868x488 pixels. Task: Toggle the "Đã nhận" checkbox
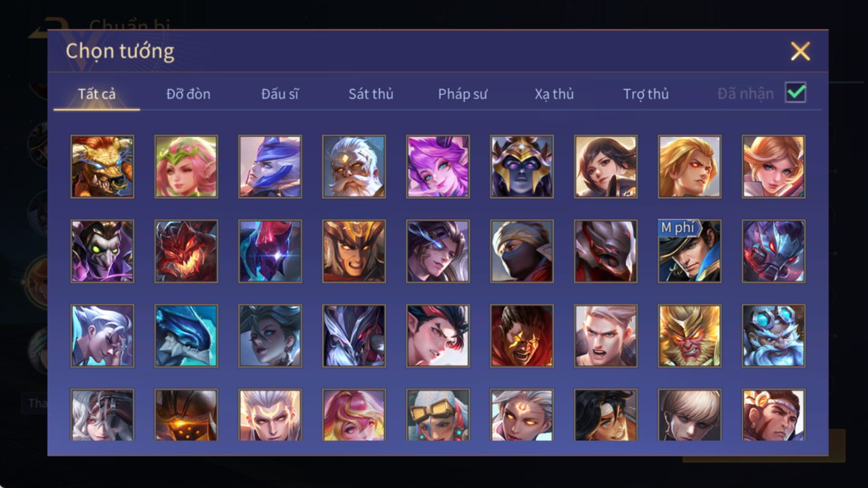tap(795, 93)
